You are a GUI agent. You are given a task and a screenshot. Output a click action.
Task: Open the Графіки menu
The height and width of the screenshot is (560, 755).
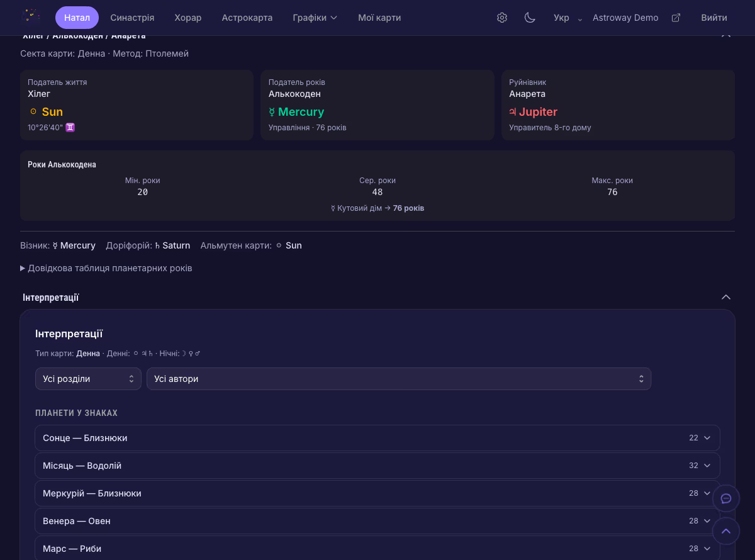point(315,18)
